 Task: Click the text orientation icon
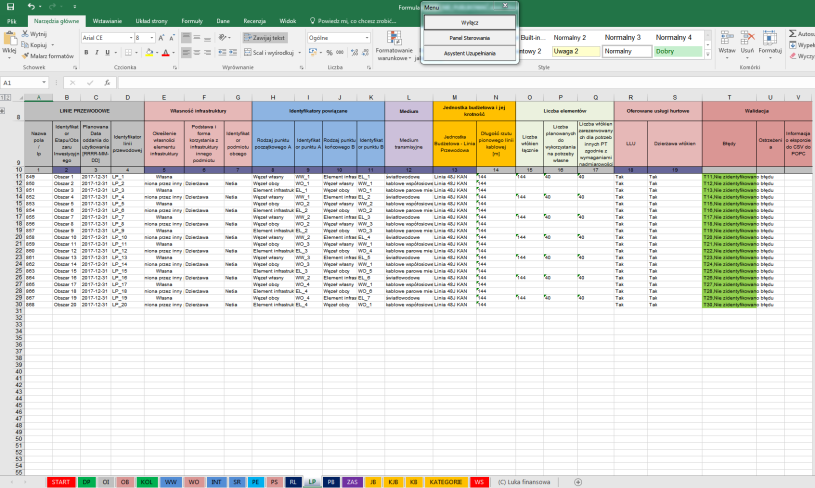pos(223,38)
